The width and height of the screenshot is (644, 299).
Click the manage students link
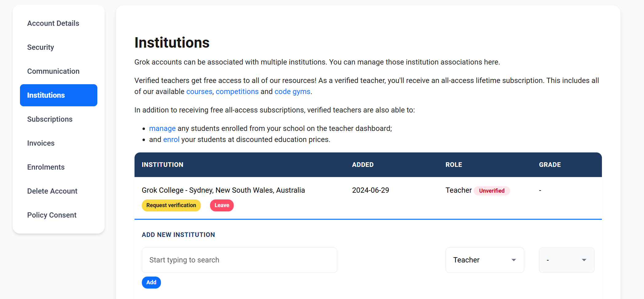(162, 128)
